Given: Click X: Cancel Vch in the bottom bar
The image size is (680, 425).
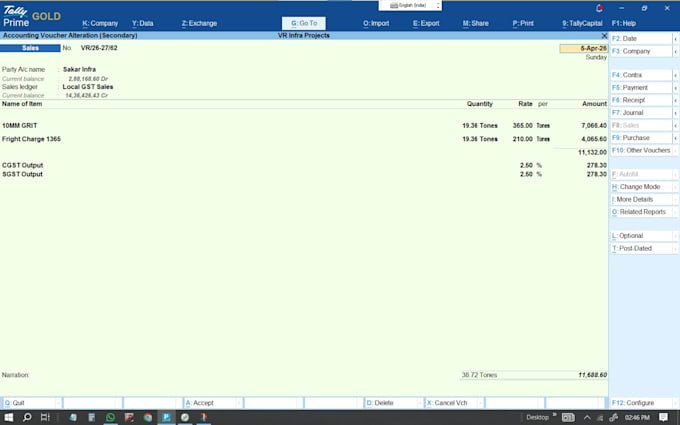Looking at the screenshot, I should coord(453,403).
